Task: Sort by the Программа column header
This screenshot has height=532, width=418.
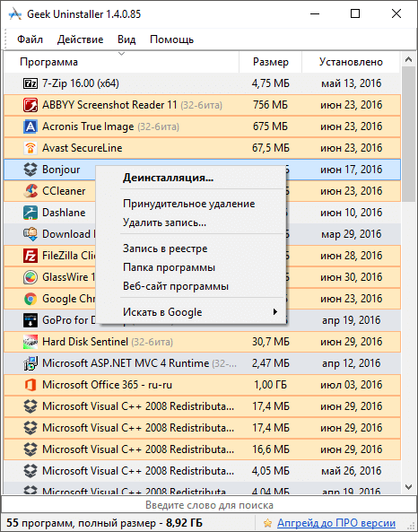Action: tap(121, 62)
